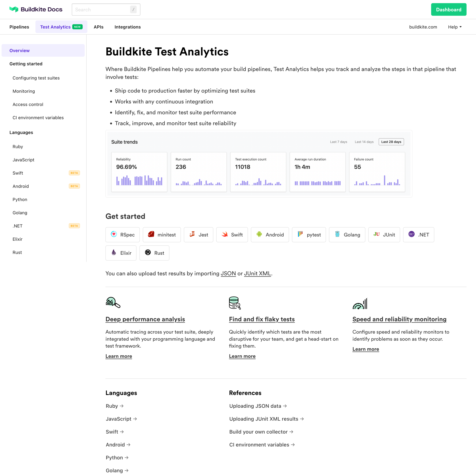This screenshot has width=476, height=476.
Task: Select the Last 7 days range
Action: pos(338,142)
